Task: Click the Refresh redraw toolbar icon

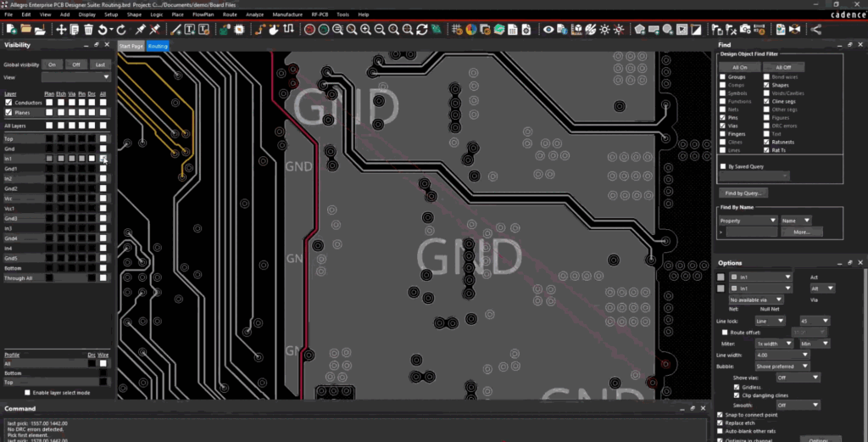Action: point(421,30)
